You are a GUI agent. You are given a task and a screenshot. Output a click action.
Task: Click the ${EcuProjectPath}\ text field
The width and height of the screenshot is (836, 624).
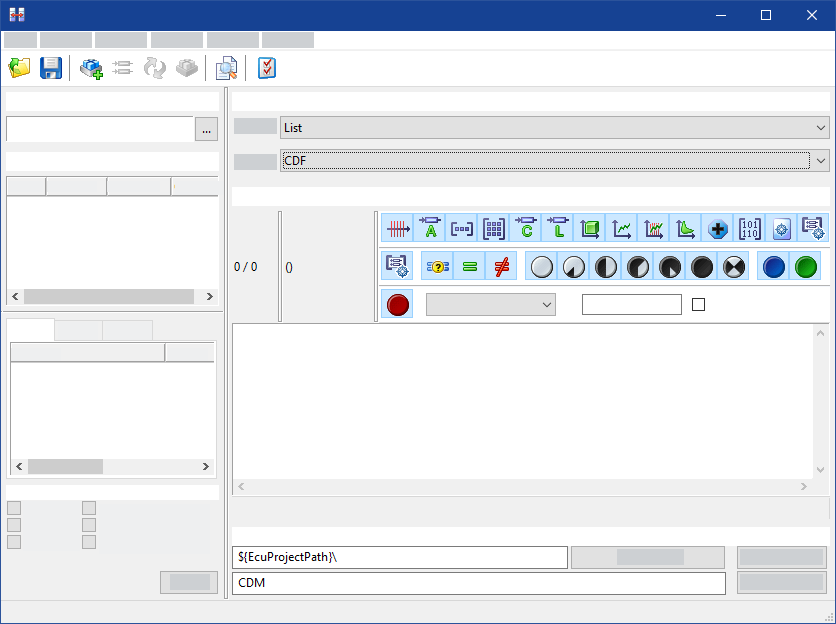coord(400,557)
